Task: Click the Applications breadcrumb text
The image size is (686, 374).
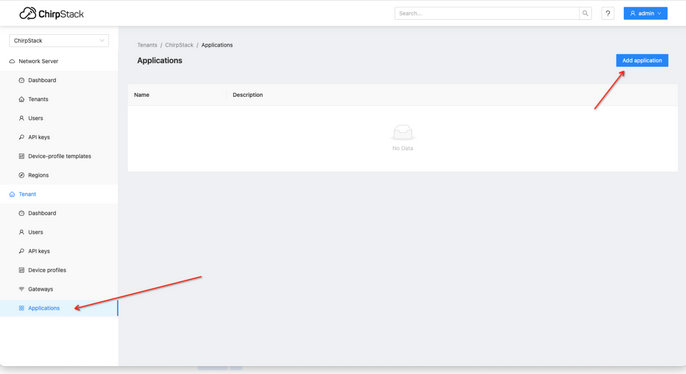Action: tap(217, 45)
